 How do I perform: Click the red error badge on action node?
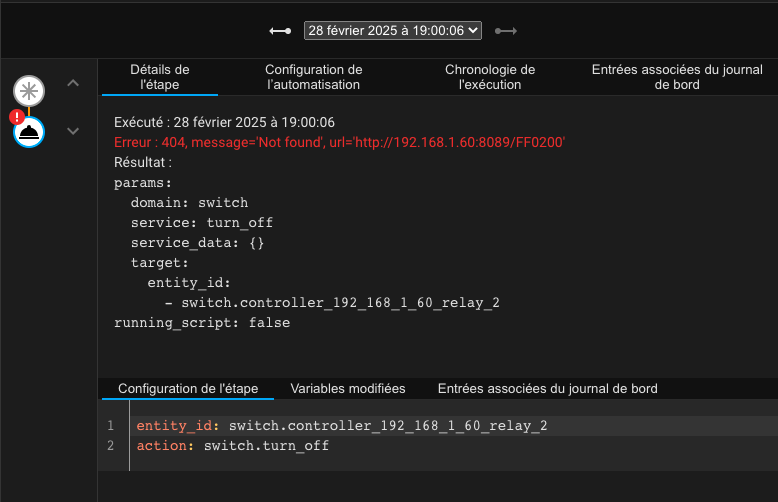17,118
